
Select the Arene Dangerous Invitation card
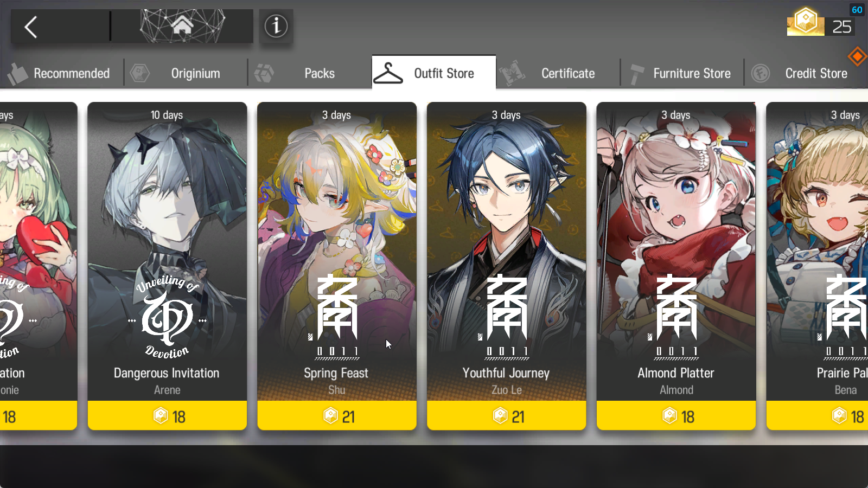click(167, 252)
